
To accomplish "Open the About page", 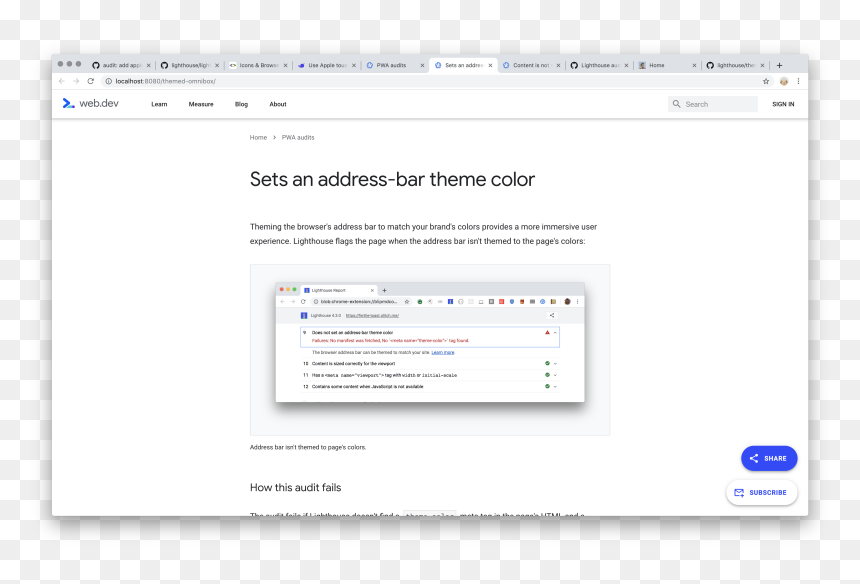I will tap(278, 104).
